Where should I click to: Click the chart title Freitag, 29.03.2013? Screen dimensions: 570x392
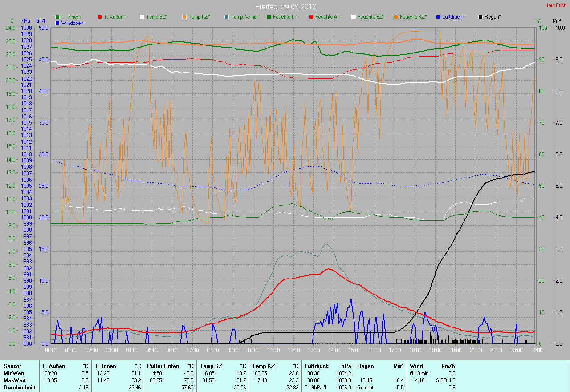(x=286, y=7)
